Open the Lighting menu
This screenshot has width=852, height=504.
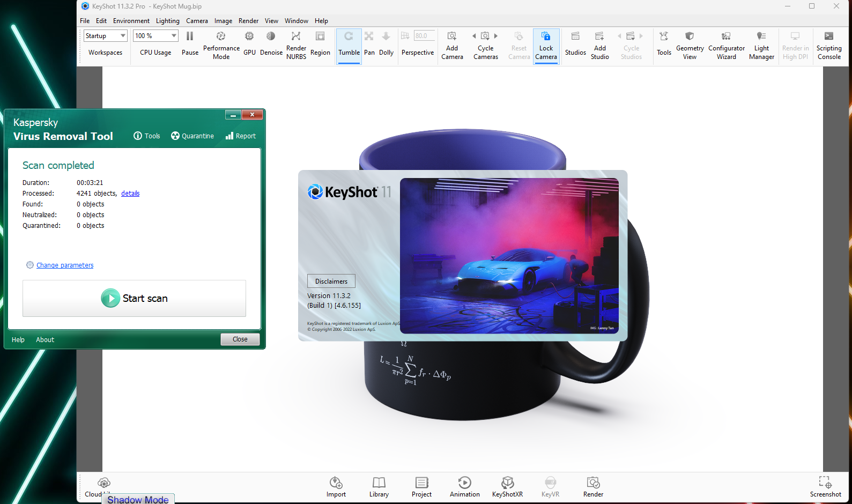(168, 21)
